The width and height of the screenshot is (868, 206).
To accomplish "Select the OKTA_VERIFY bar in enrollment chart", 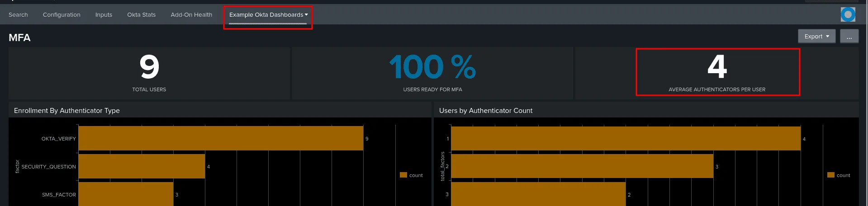I will (221, 138).
